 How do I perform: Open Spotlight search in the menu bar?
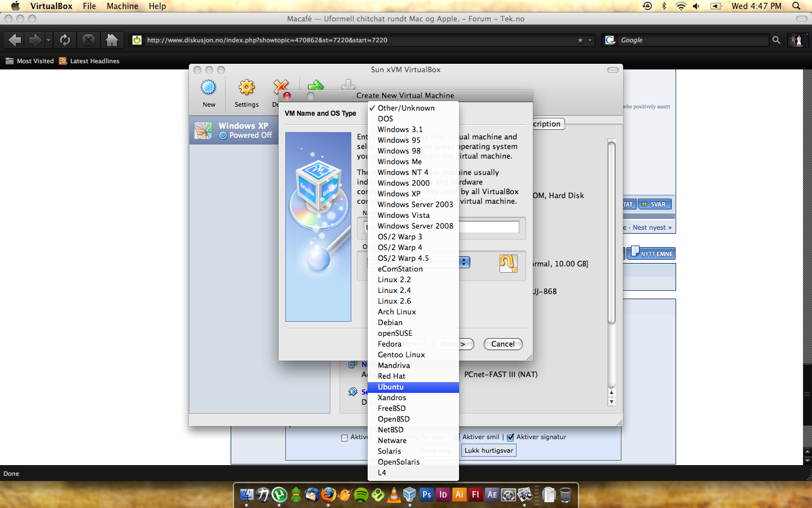[x=796, y=6]
